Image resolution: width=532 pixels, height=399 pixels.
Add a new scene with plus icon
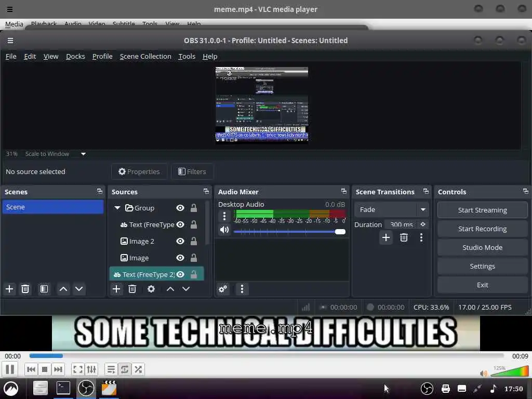9,289
